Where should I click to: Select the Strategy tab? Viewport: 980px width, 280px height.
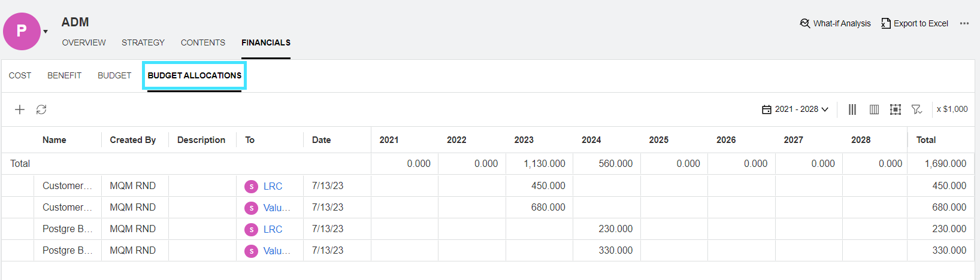point(143,42)
